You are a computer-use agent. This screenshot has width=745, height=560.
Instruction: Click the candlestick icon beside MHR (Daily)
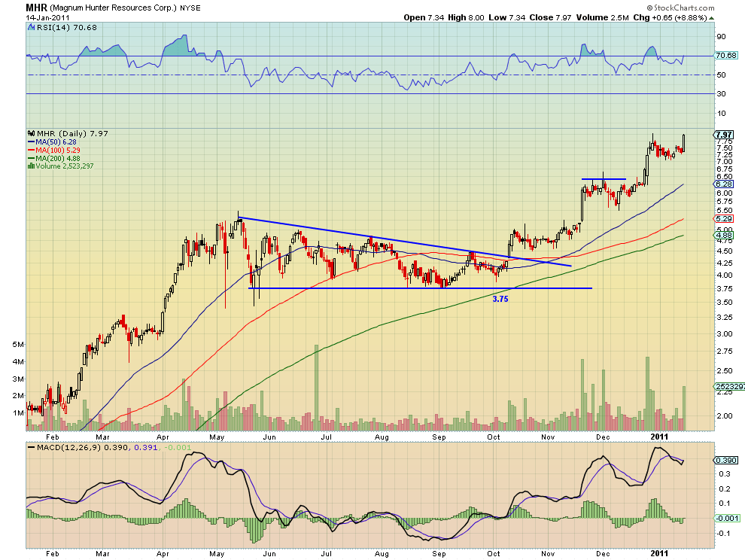tap(32, 133)
